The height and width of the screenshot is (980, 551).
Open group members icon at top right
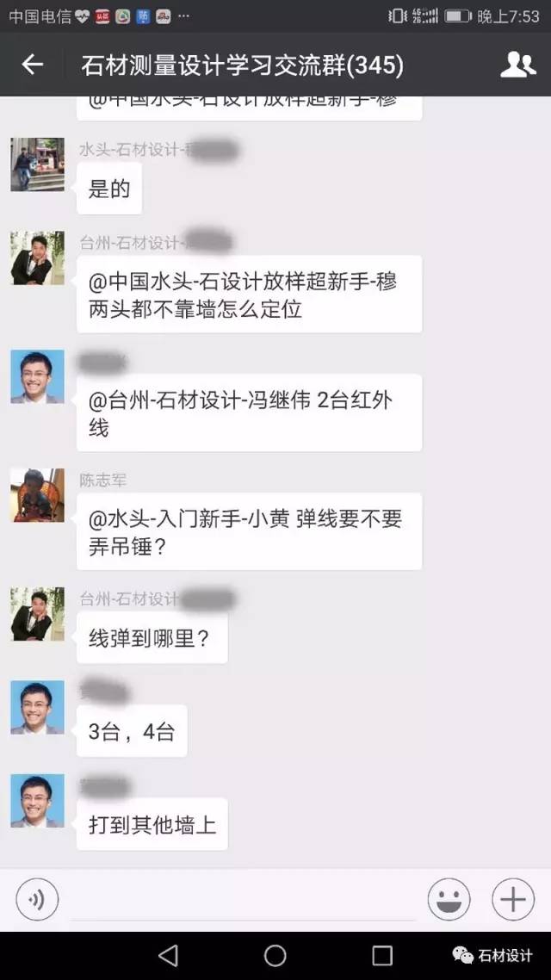(518, 65)
